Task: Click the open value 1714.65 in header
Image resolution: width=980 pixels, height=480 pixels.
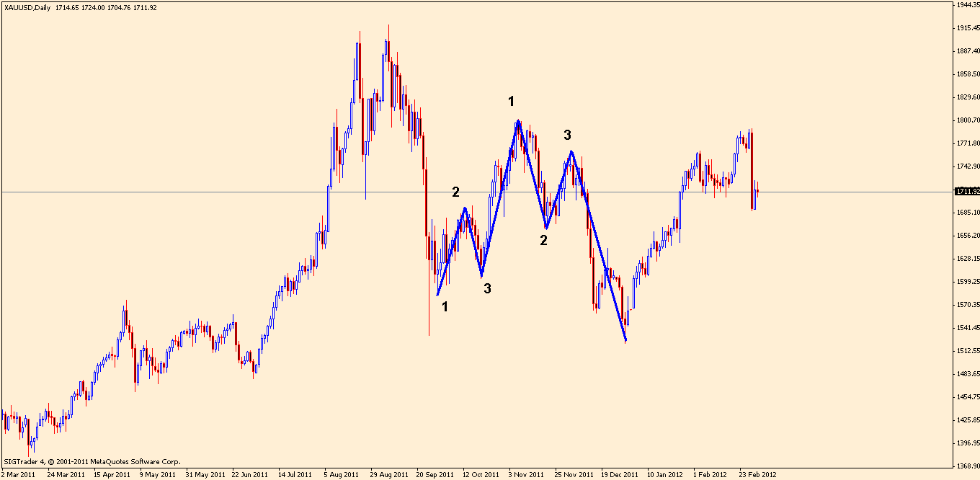Action: click(67, 7)
